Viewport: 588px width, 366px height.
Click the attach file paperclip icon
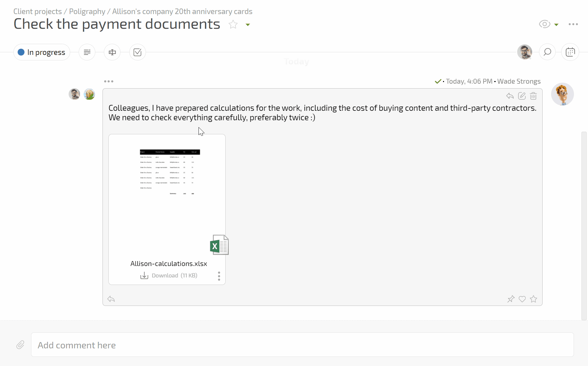20,345
